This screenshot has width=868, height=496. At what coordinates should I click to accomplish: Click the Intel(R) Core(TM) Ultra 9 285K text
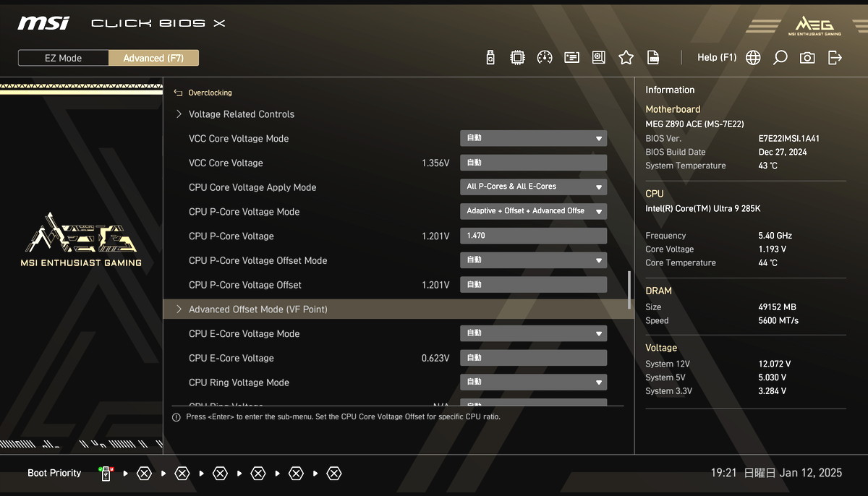pos(703,209)
